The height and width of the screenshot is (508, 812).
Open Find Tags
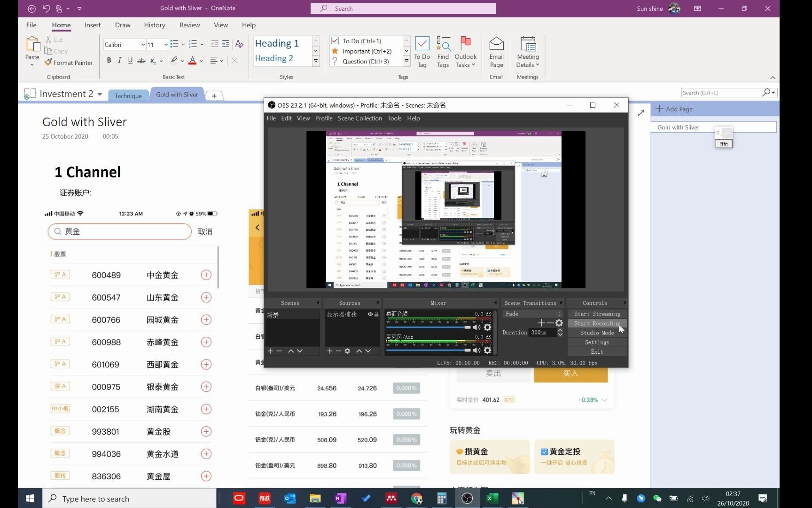point(443,52)
